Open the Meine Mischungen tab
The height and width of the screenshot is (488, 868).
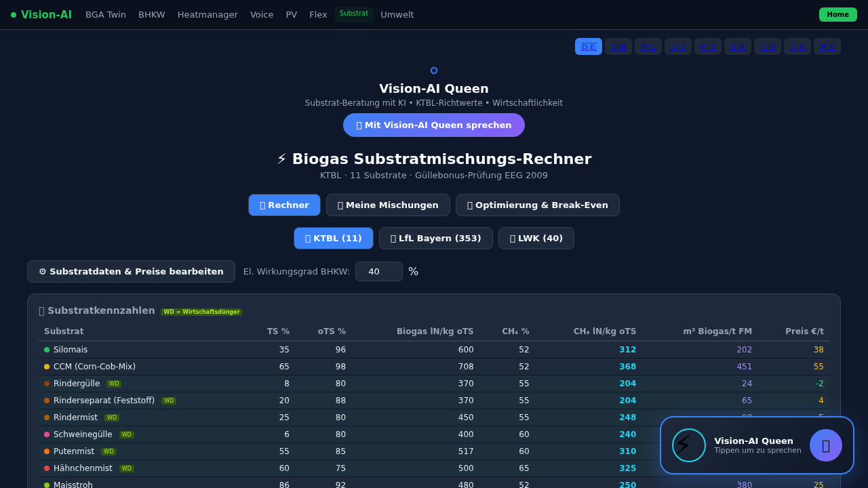point(388,205)
